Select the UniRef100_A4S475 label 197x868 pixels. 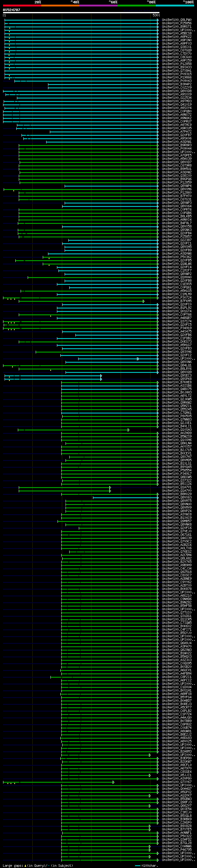(176, 332)
